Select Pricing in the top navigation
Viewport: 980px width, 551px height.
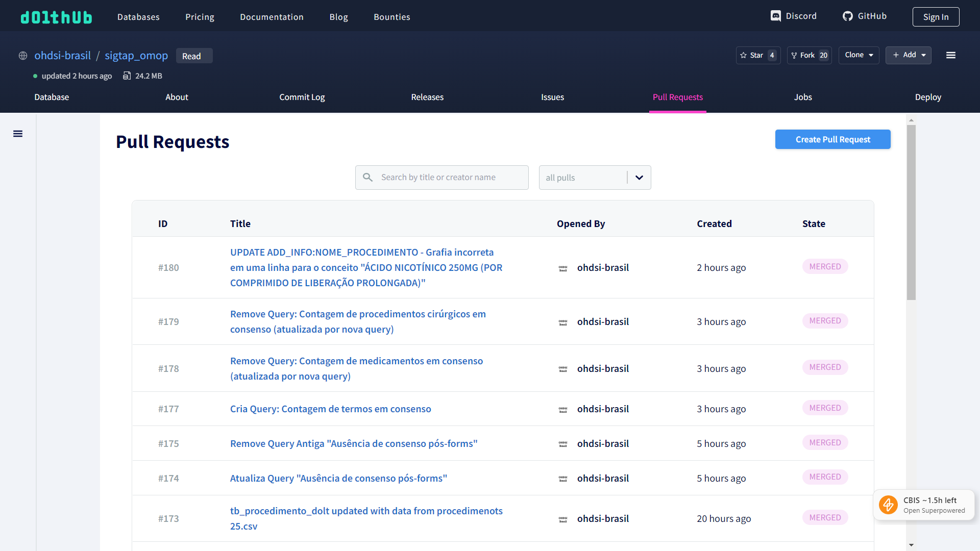199,16
